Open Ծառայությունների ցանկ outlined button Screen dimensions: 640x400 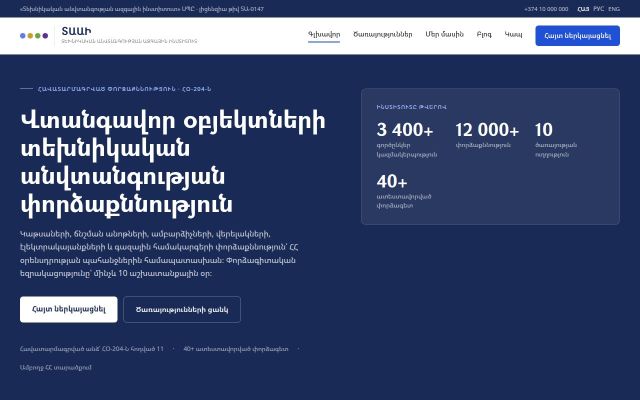182,309
